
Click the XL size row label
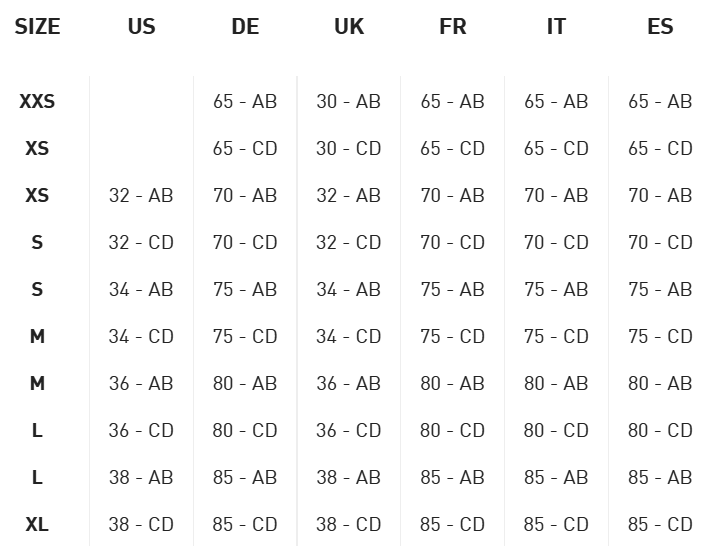click(37, 524)
